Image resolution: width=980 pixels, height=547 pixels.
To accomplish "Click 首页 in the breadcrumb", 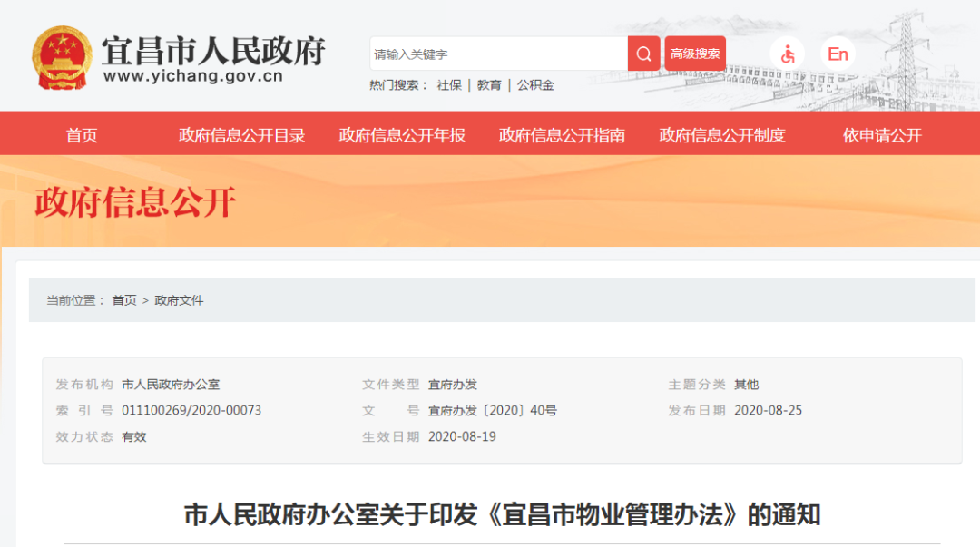I will point(124,300).
